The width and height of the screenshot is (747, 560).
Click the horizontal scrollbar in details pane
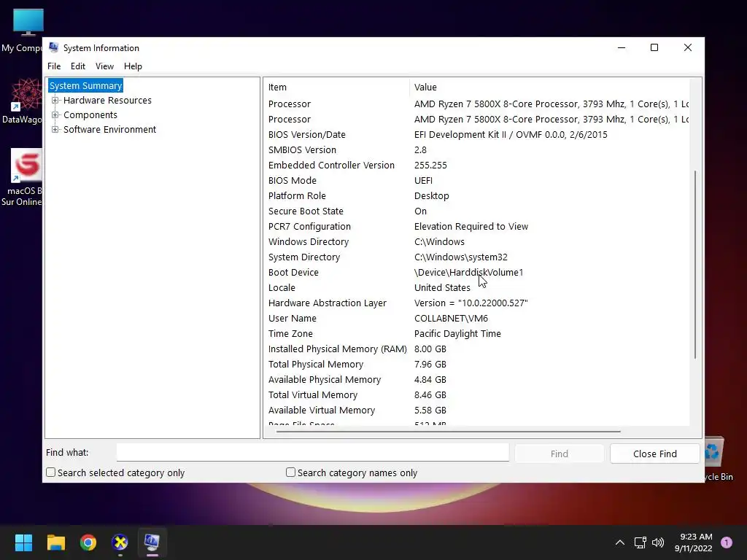(449, 432)
